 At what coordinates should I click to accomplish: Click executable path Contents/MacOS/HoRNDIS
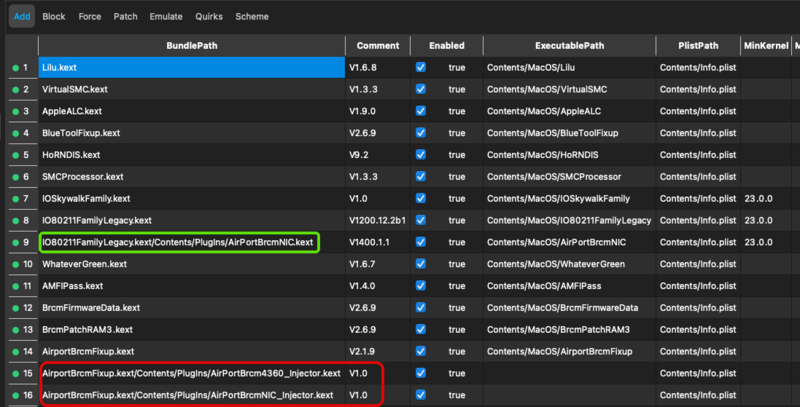tap(569, 155)
